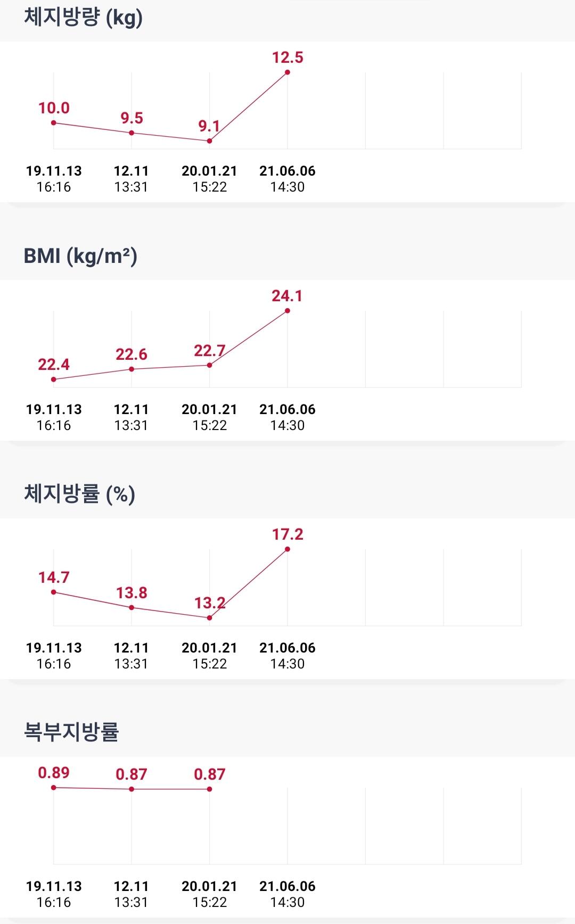Select the 9.1 point in 체지방량 chart
The width and height of the screenshot is (575, 924).
click(x=209, y=141)
